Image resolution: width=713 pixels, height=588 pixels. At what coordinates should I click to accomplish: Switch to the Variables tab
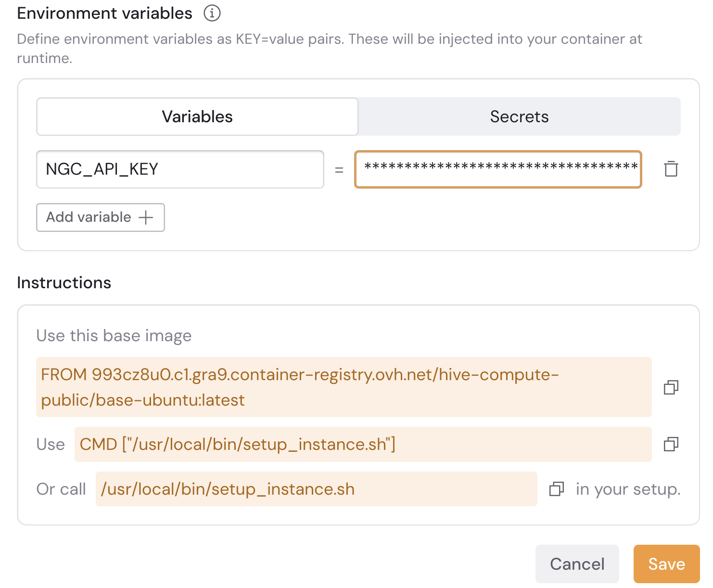pos(197,117)
